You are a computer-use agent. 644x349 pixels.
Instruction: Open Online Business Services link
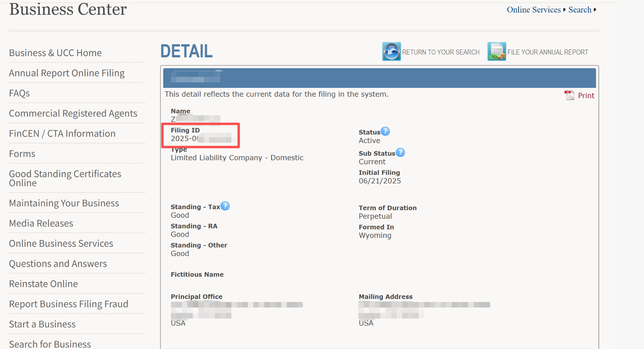pyautogui.click(x=61, y=243)
